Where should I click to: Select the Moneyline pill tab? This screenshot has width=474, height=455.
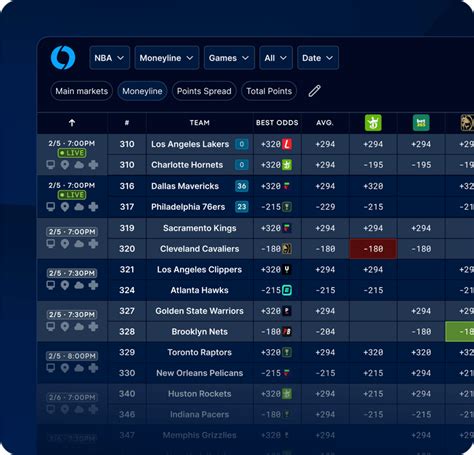142,91
